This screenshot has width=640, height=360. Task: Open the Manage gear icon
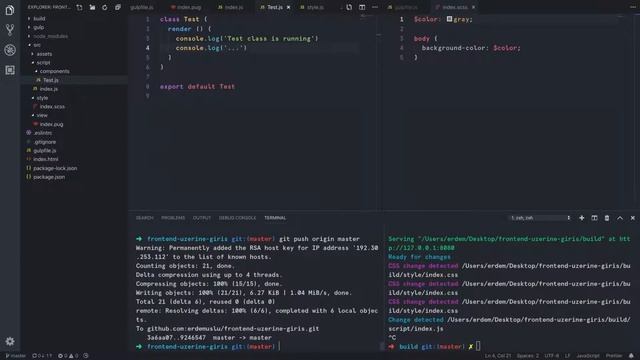pos(10,341)
